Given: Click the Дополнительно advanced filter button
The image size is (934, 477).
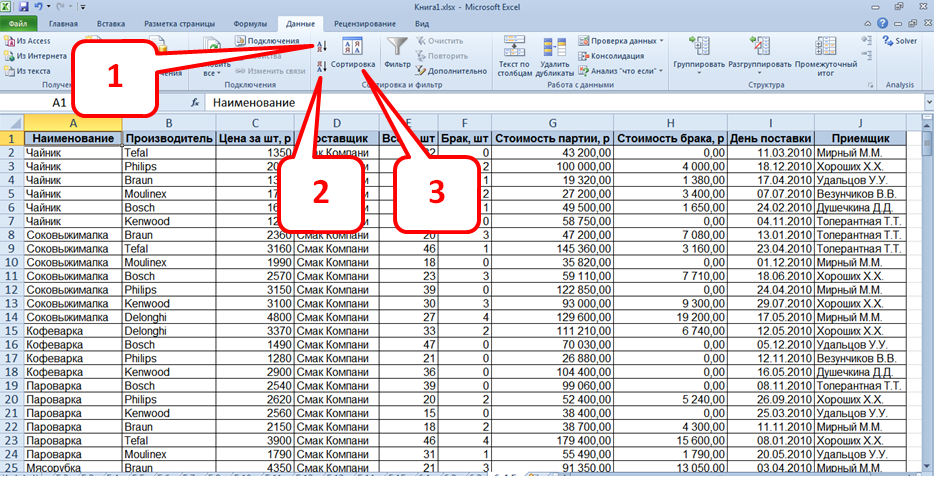Looking at the screenshot, I should [x=450, y=71].
